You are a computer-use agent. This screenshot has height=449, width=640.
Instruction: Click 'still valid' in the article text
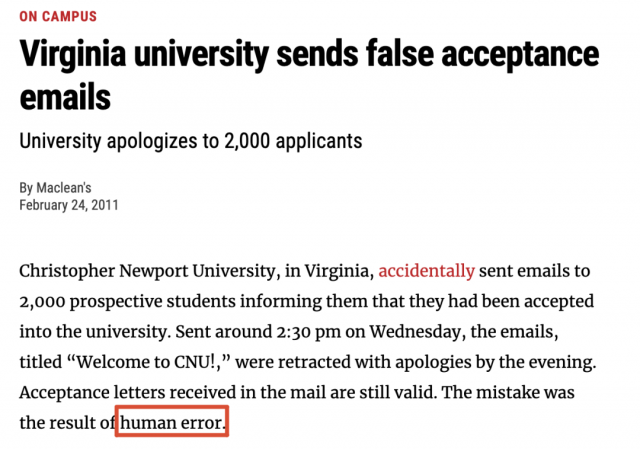click(x=404, y=393)
